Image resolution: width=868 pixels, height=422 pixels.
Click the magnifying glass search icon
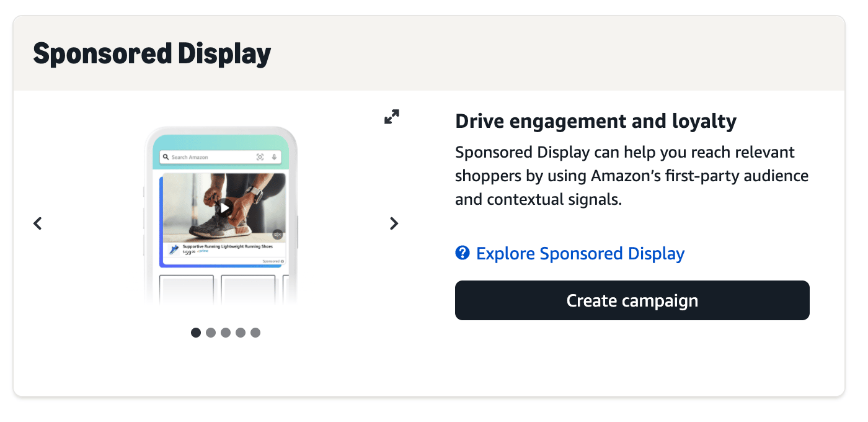[x=166, y=158]
